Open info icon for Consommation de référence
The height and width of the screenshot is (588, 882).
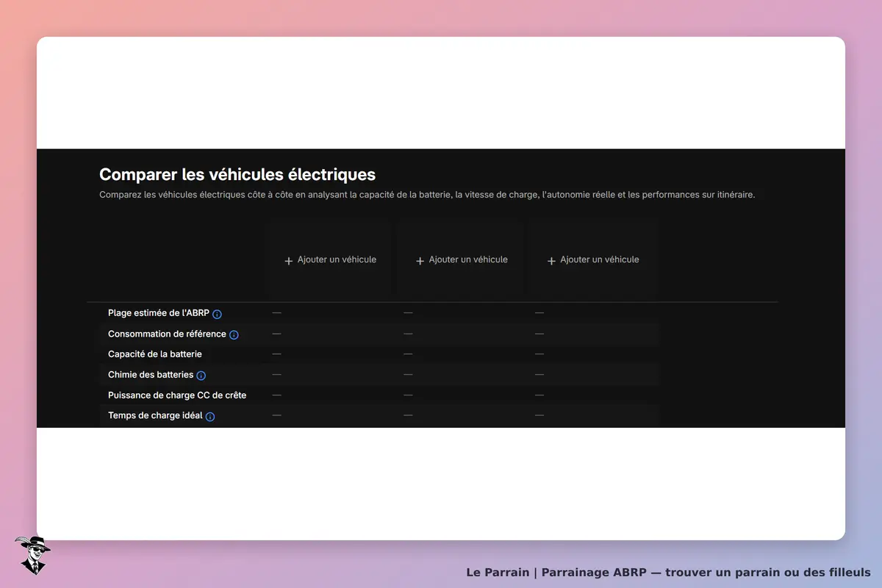tap(234, 334)
